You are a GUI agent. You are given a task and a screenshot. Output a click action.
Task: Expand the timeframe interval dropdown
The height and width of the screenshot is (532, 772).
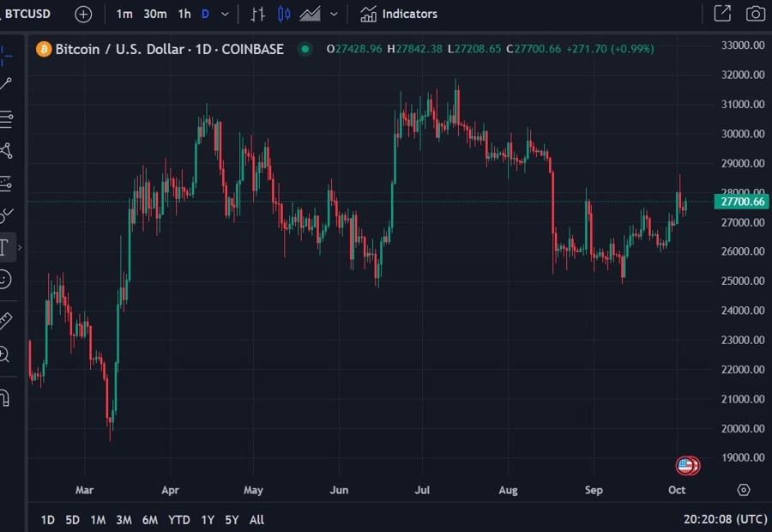pos(225,15)
